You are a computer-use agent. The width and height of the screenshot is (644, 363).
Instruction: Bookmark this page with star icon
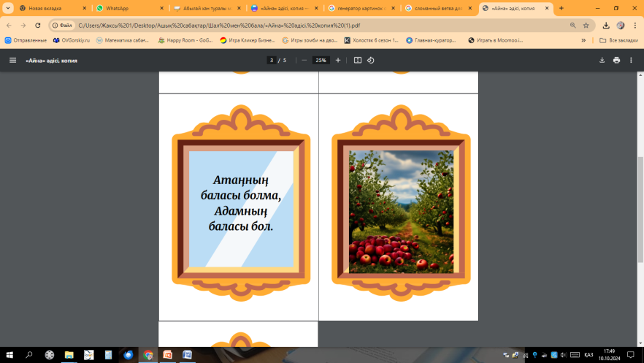pos(586,26)
